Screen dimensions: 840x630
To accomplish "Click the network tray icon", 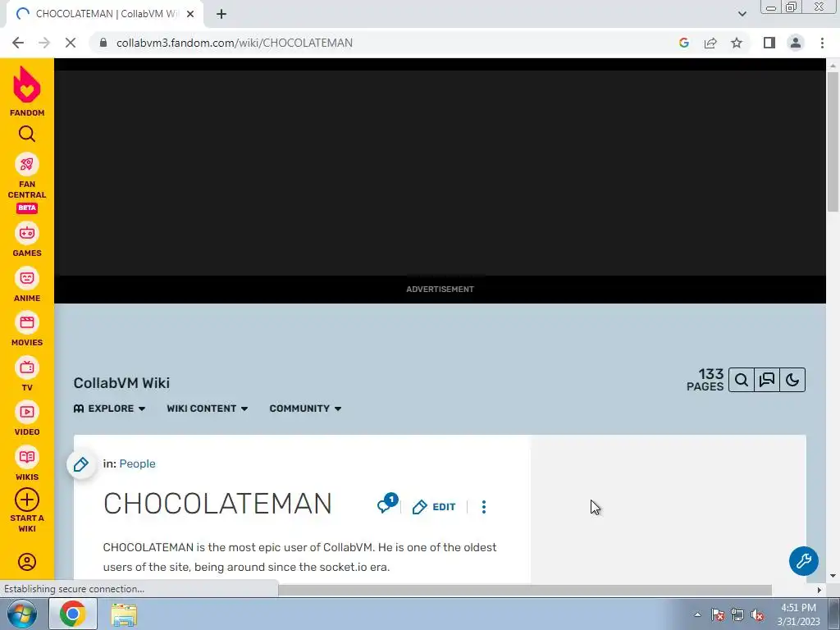I will (x=737, y=615).
